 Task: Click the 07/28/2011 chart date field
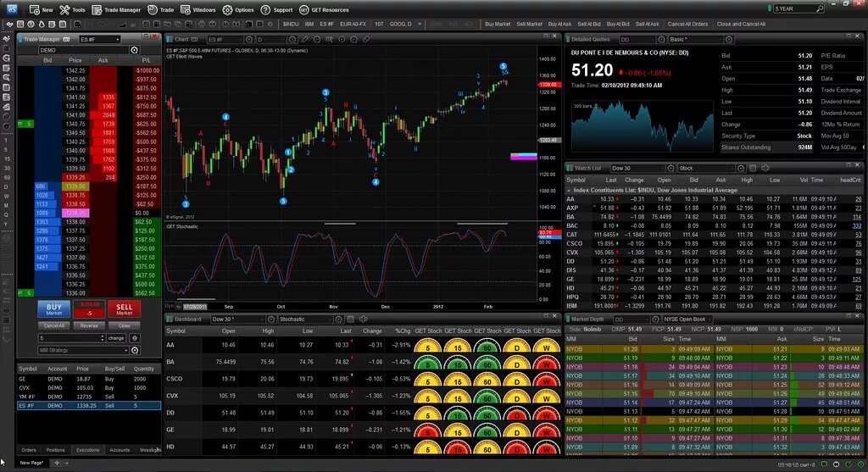point(195,306)
